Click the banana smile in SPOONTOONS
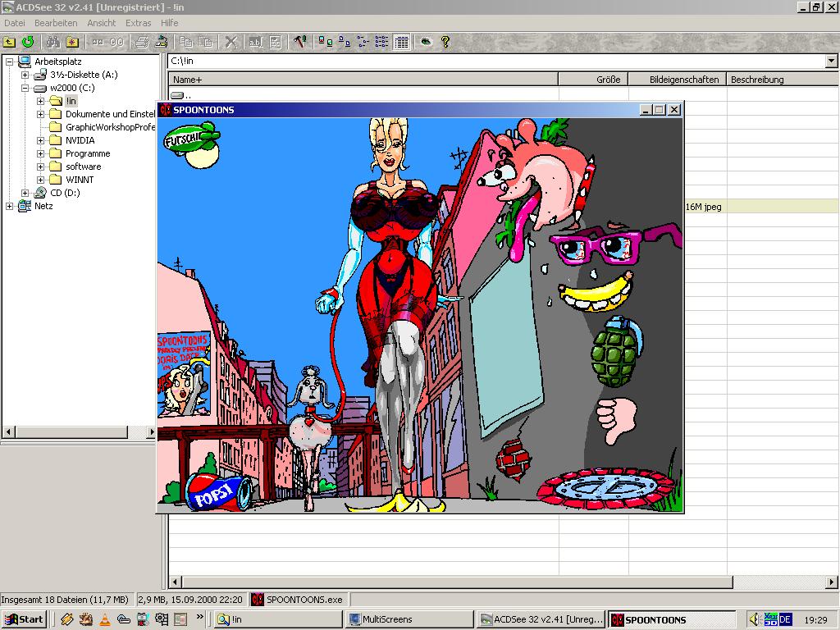Screen dimensions: 840x630 [596, 293]
